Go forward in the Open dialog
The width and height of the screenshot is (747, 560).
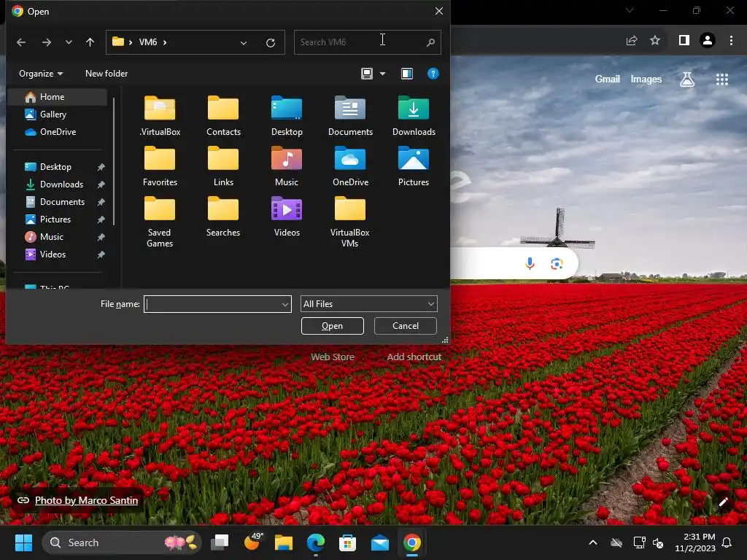(46, 42)
